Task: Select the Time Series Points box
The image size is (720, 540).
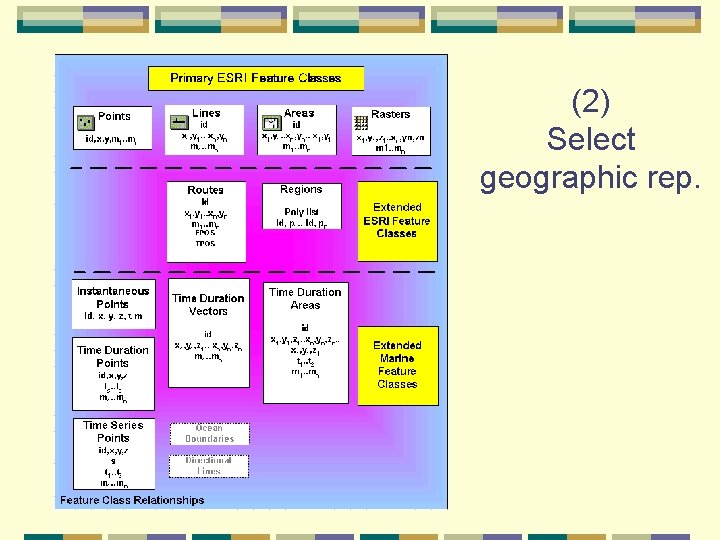Action: tap(114, 454)
